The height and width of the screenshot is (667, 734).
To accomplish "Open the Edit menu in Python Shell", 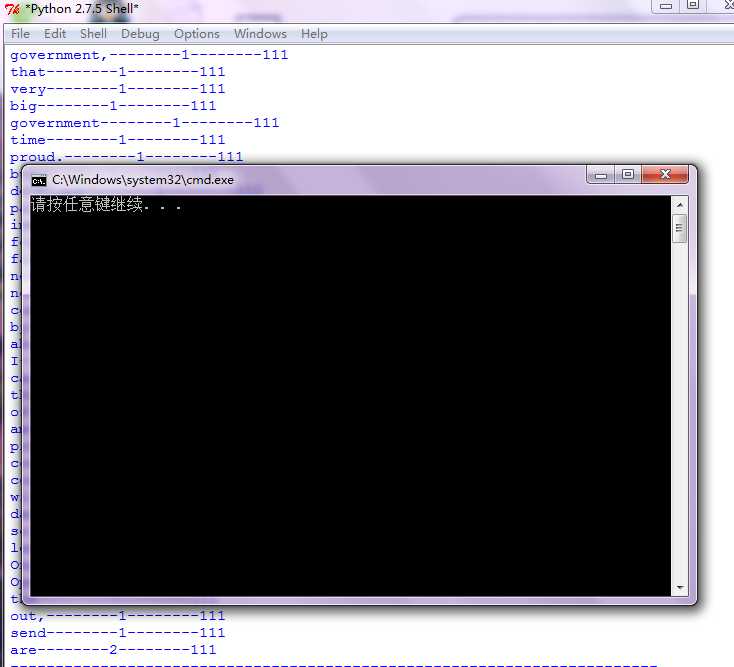I will pos(55,34).
